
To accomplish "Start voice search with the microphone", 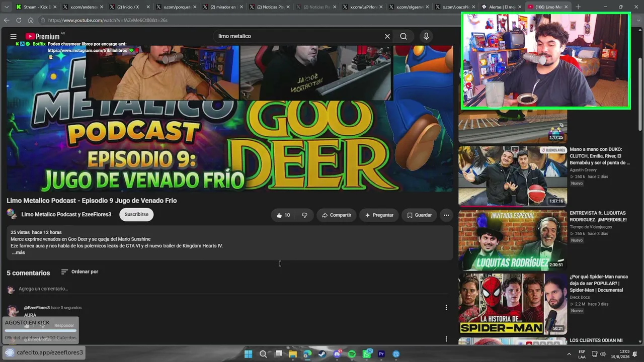I will tap(426, 36).
